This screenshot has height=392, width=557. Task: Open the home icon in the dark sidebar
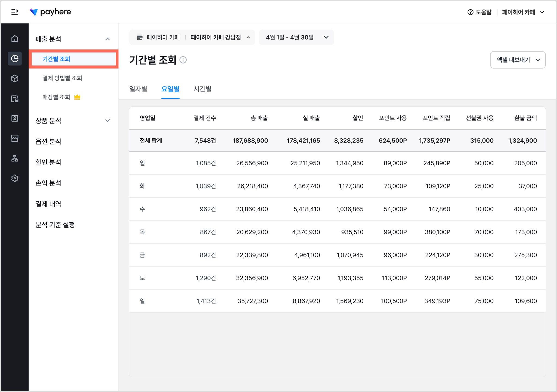tap(15, 38)
